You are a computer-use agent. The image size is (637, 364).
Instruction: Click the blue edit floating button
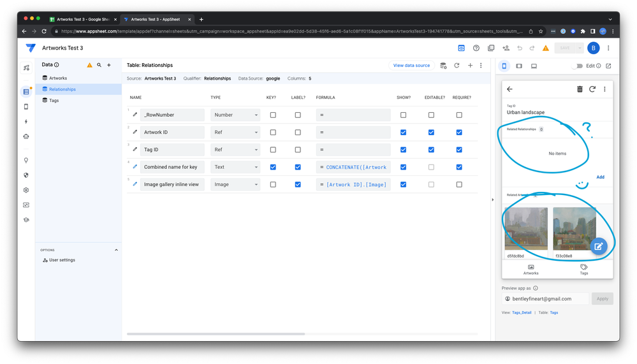pos(598,246)
